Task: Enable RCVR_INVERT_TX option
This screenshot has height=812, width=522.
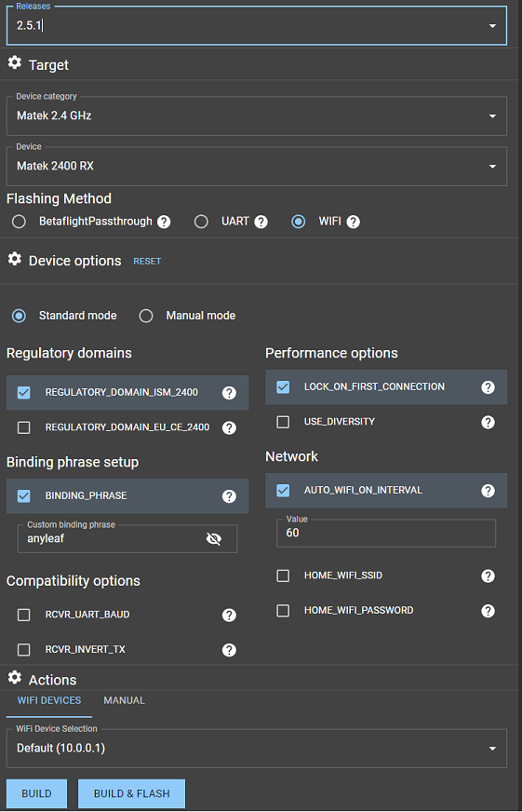Action: [x=24, y=650]
